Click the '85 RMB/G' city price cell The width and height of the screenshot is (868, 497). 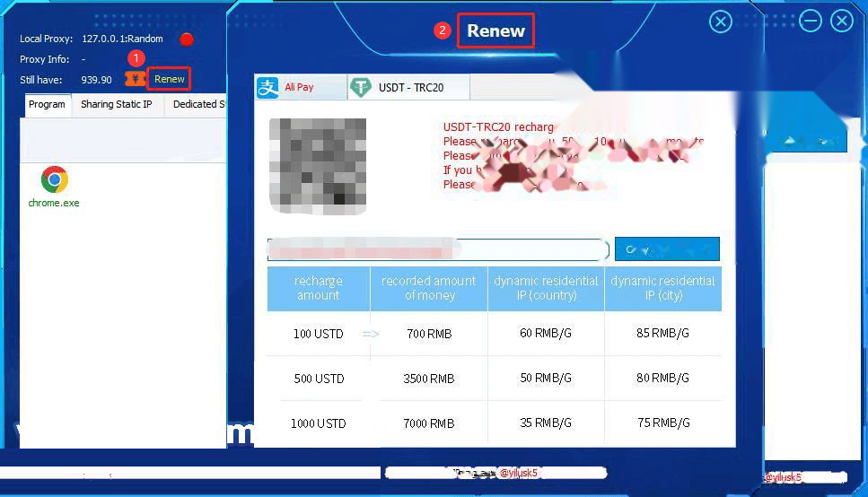[662, 333]
